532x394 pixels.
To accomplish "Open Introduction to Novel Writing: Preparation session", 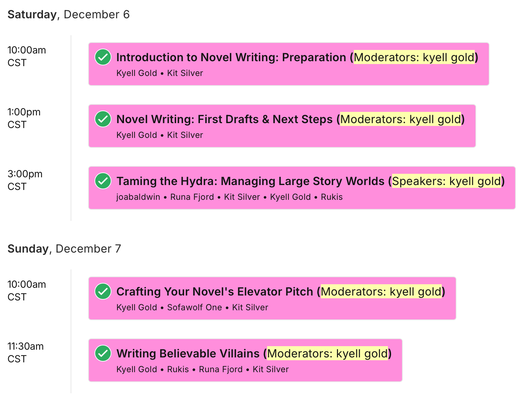I will (x=231, y=57).
